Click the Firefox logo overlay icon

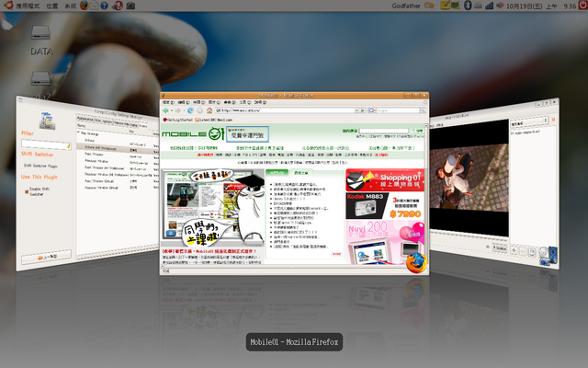point(416,262)
